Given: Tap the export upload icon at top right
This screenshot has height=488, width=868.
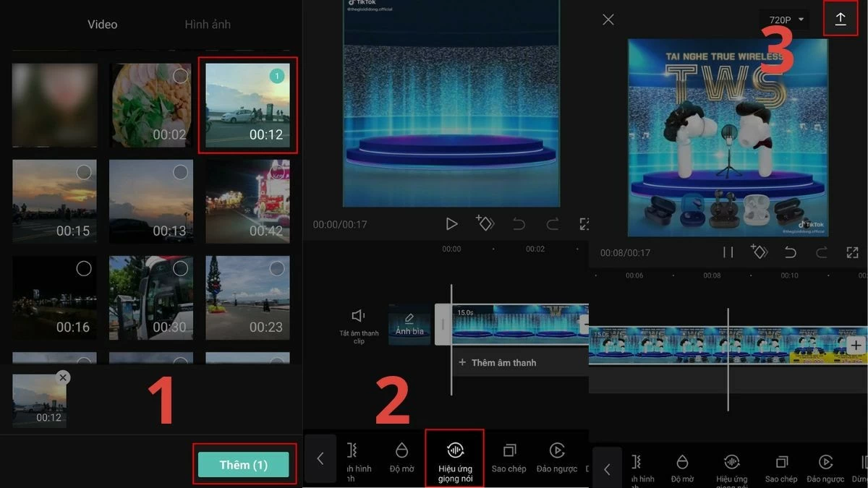Looking at the screenshot, I should point(839,19).
